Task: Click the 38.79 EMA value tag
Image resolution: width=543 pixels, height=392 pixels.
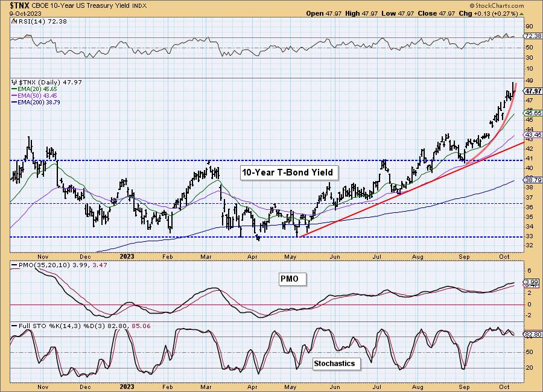Action: coord(533,180)
